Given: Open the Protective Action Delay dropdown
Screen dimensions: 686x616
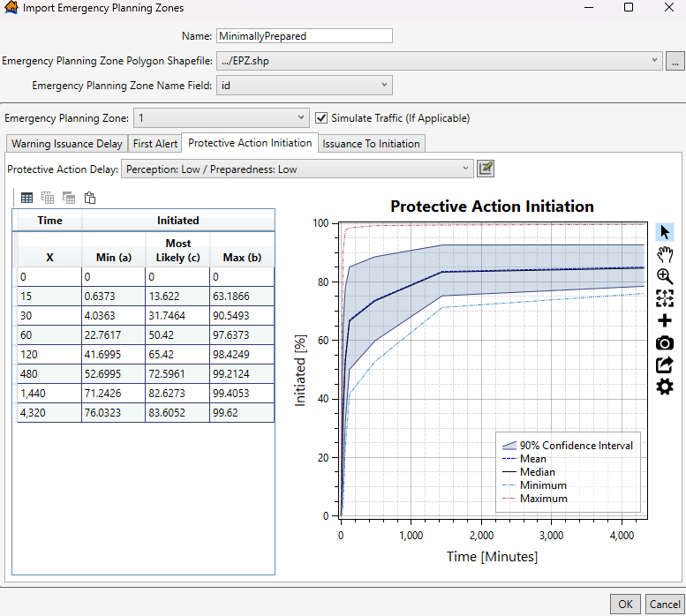Looking at the screenshot, I should point(298,169).
